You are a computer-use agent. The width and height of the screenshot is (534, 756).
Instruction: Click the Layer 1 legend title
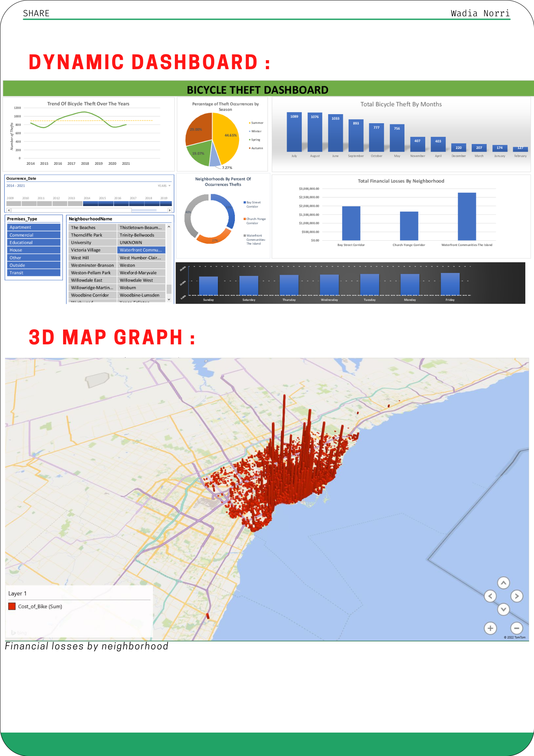pyautogui.click(x=17, y=593)
